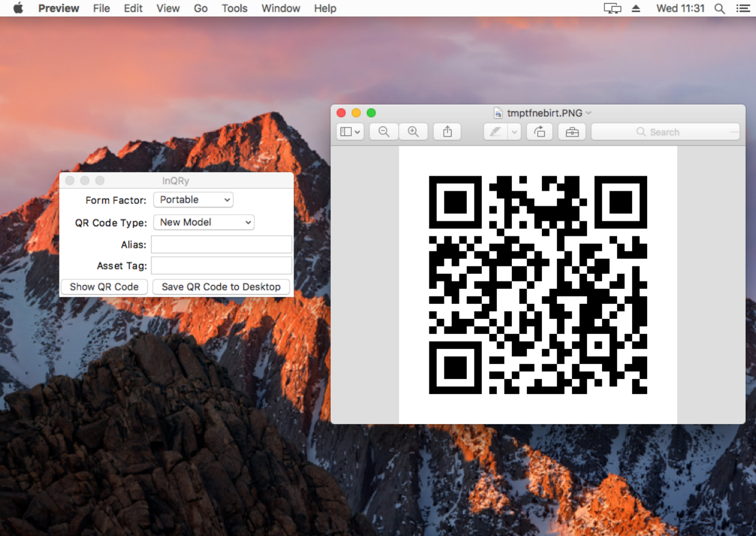
Task: Rotate the image using toolbar icon
Action: tap(540, 132)
